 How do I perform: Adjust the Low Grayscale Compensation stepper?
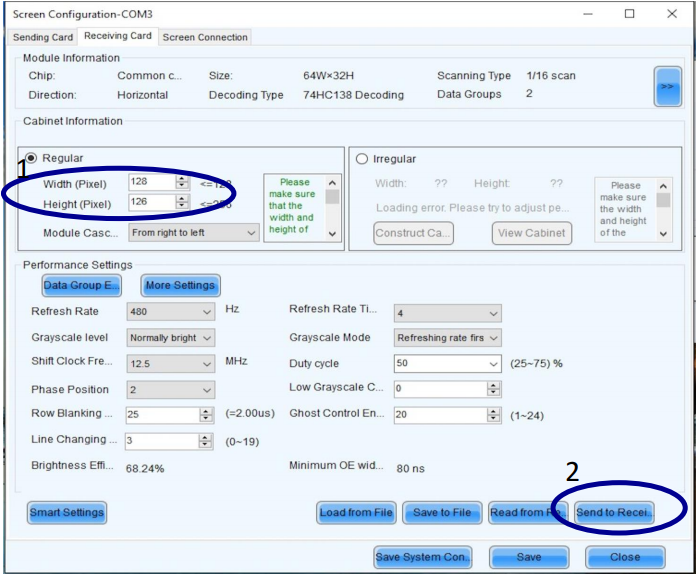tap(493, 389)
